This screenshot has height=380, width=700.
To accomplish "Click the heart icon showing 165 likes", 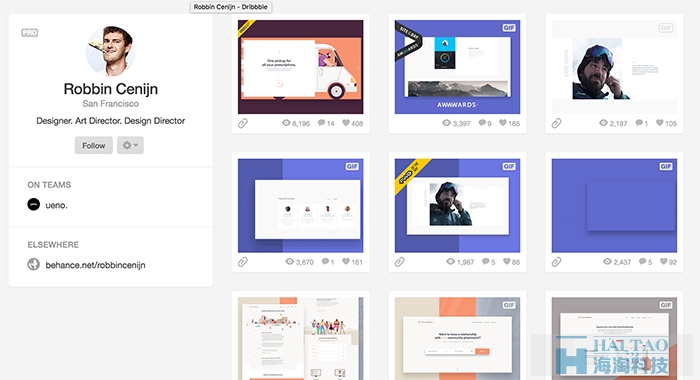I will [x=503, y=123].
